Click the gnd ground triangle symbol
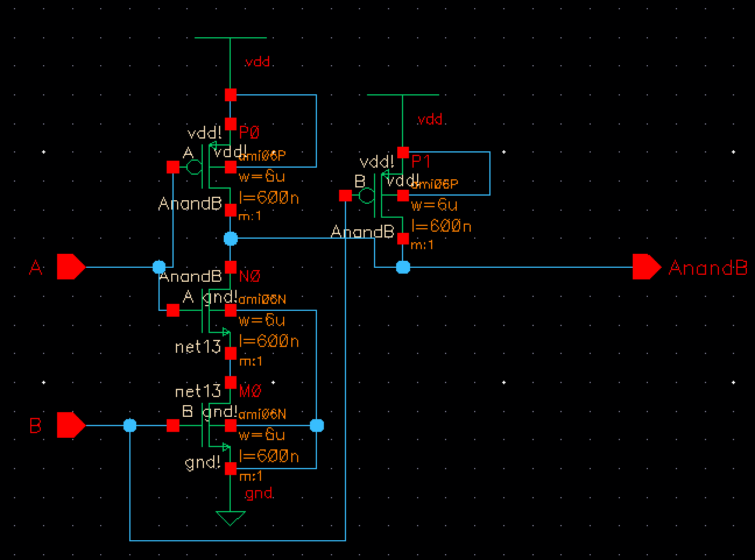 230,518
